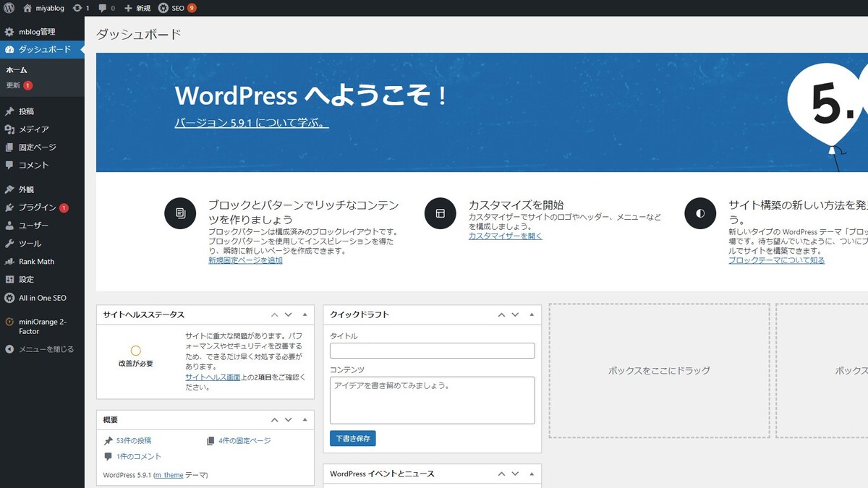Focus the タイトル input field

(x=433, y=351)
